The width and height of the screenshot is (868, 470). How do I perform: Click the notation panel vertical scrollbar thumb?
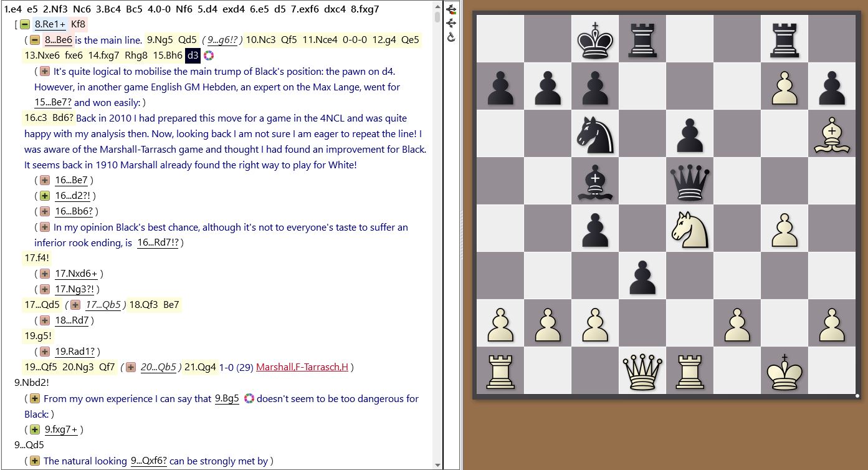click(x=437, y=16)
